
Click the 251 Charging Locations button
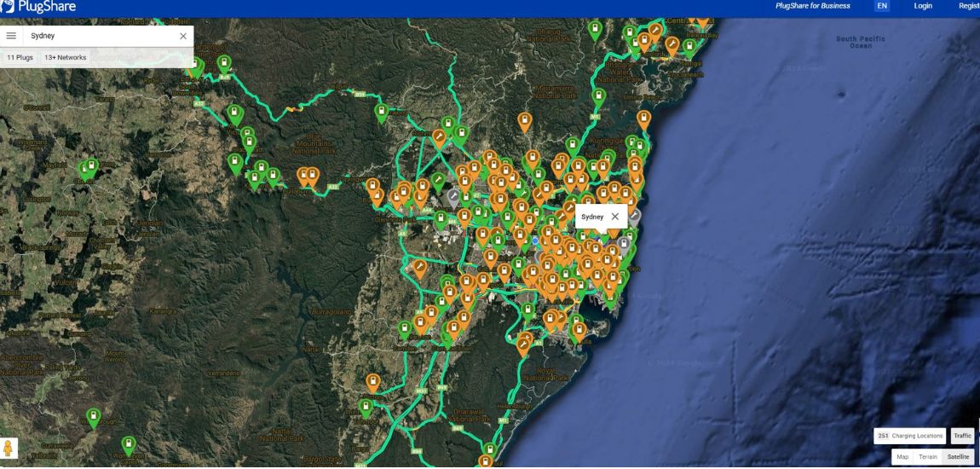pos(910,436)
